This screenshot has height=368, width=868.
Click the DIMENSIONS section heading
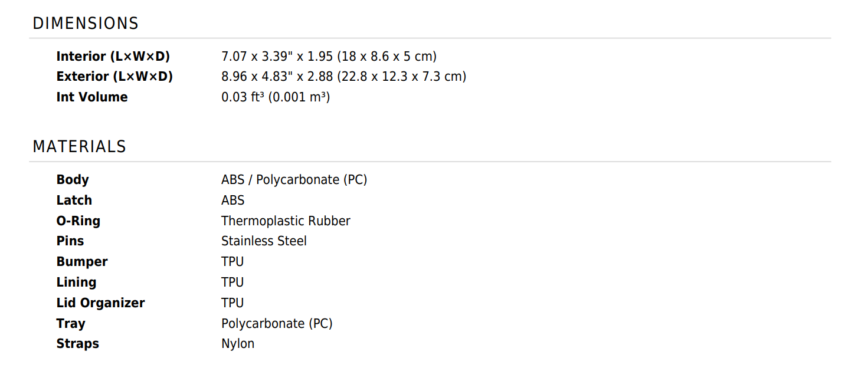pos(86,24)
